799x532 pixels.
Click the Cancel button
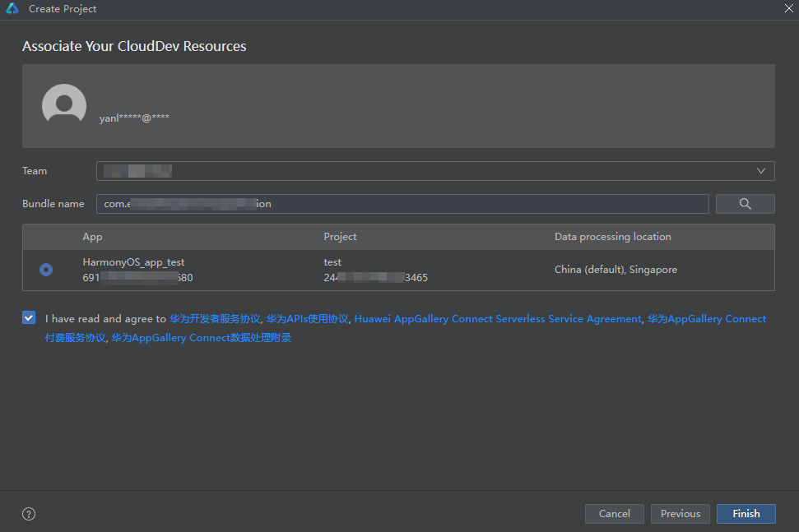pyautogui.click(x=614, y=514)
